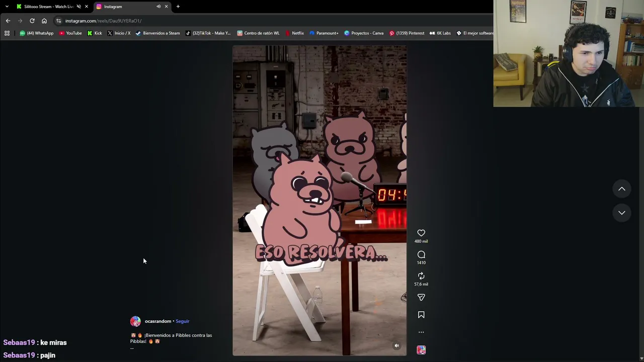Focus the address bar showing instagram.com/reels
This screenshot has width=644, height=362.
pyautogui.click(x=272, y=21)
